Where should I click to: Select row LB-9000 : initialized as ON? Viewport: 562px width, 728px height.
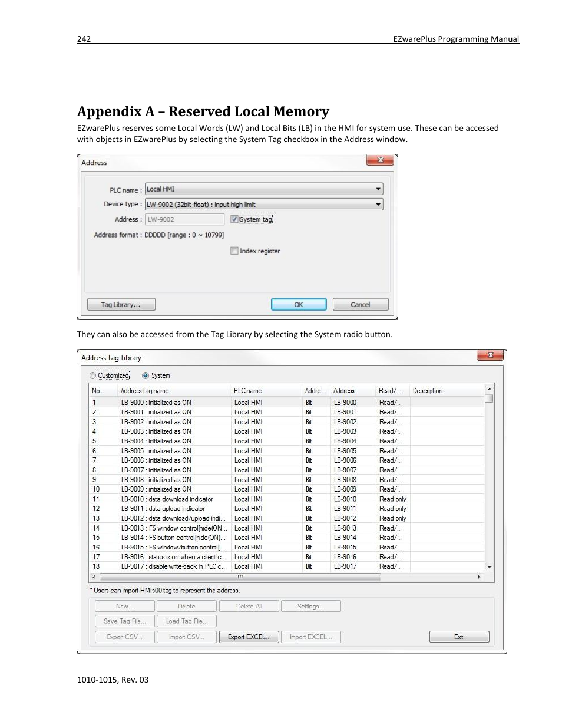pos(287,403)
